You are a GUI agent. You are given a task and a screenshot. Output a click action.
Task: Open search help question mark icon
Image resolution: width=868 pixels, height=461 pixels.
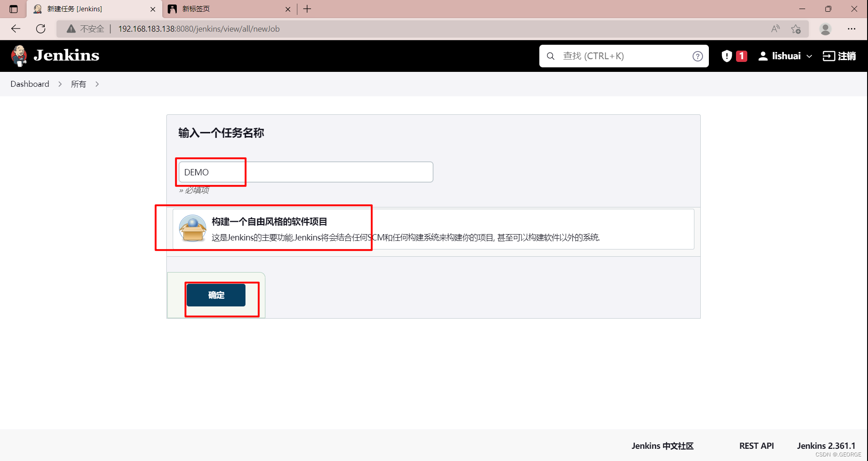coord(698,56)
